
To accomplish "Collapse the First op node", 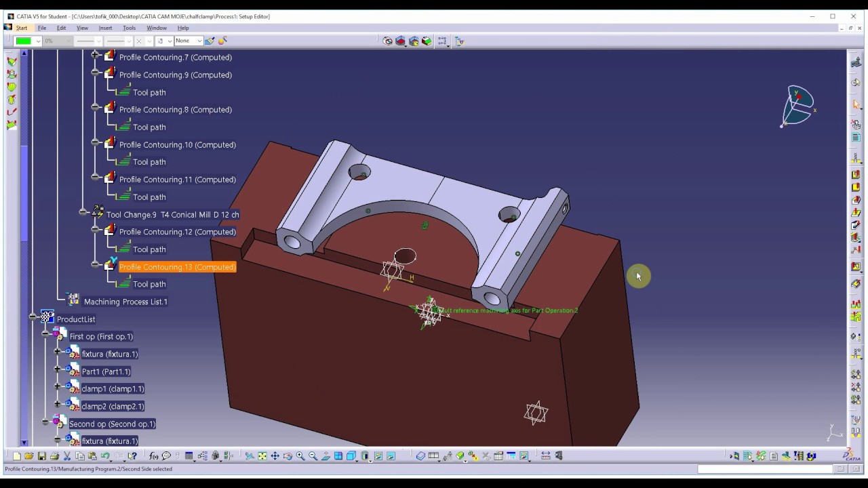I will tap(45, 334).
